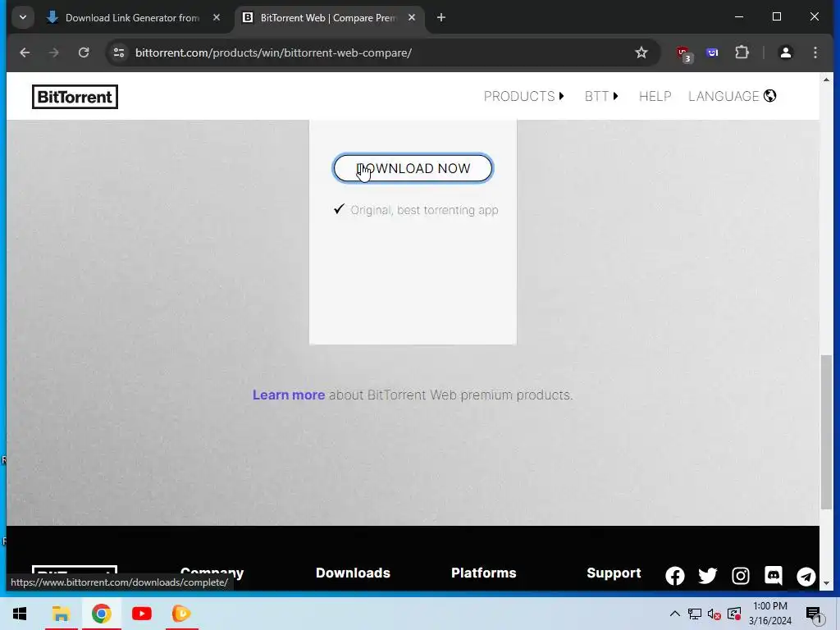Open the PRODUCTS menu

tap(524, 97)
